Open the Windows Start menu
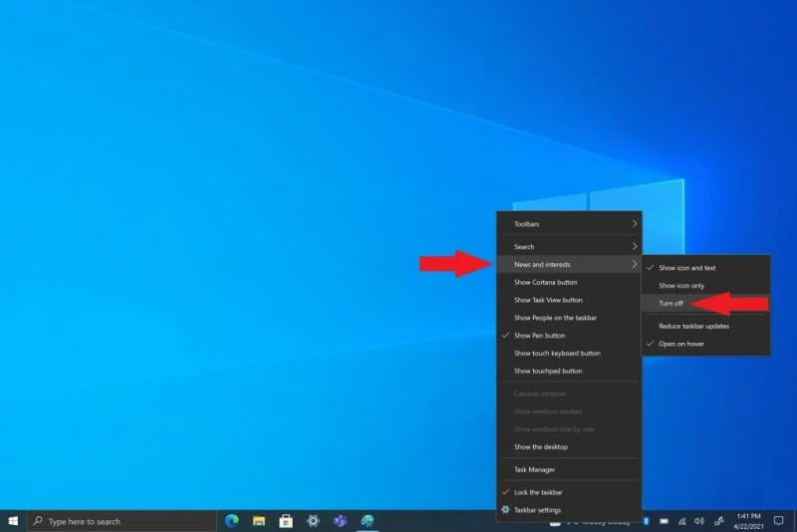 pyautogui.click(x=13, y=521)
